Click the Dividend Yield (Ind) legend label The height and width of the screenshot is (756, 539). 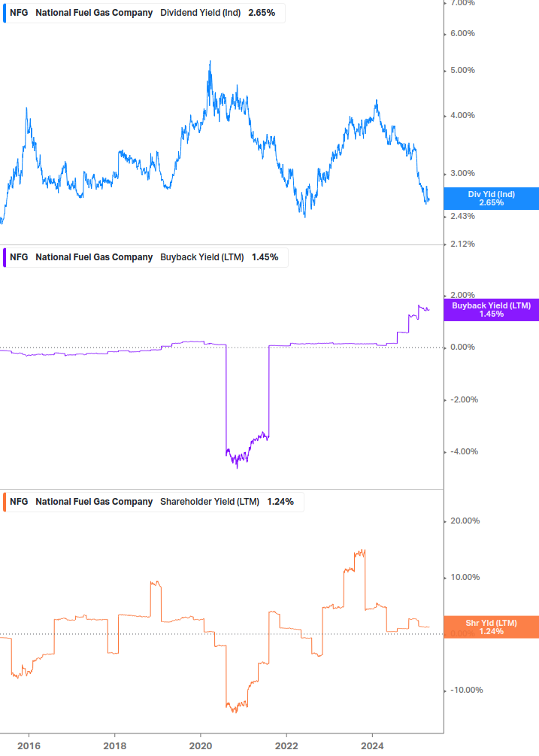(201, 13)
